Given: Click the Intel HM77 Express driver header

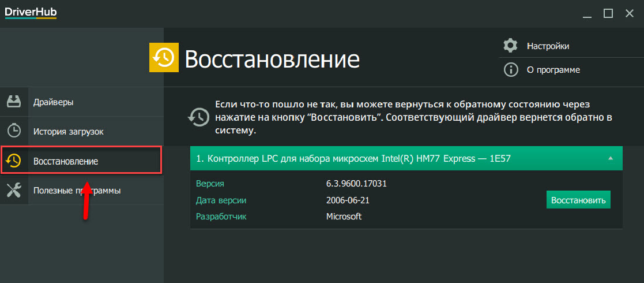Looking at the screenshot, I should tap(406, 158).
